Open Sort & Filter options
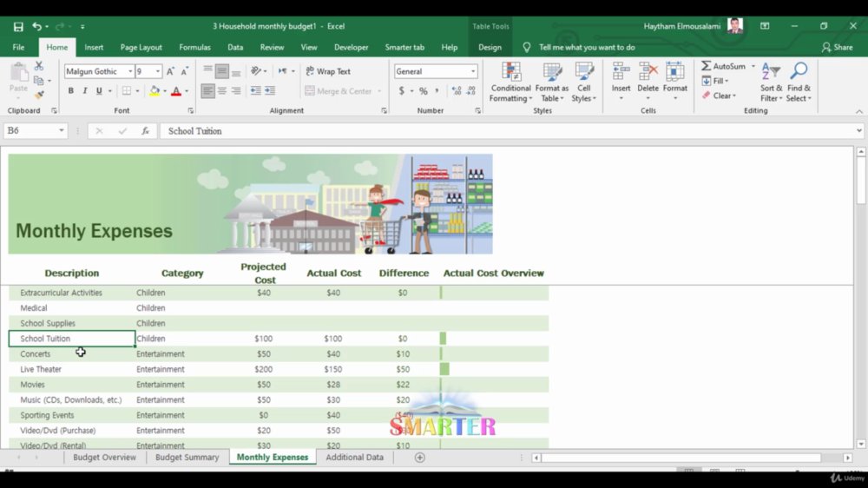This screenshot has height=488, width=868. coord(771,82)
